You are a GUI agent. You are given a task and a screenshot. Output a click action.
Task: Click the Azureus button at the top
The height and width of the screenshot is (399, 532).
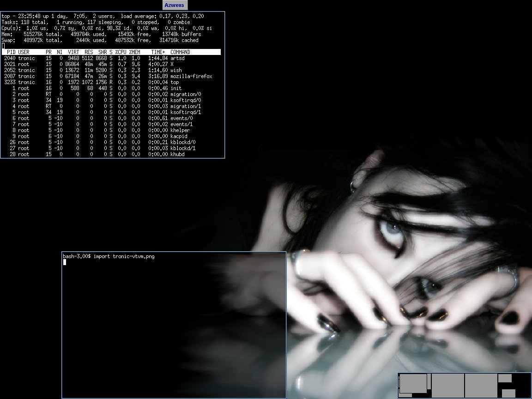pos(175,5)
